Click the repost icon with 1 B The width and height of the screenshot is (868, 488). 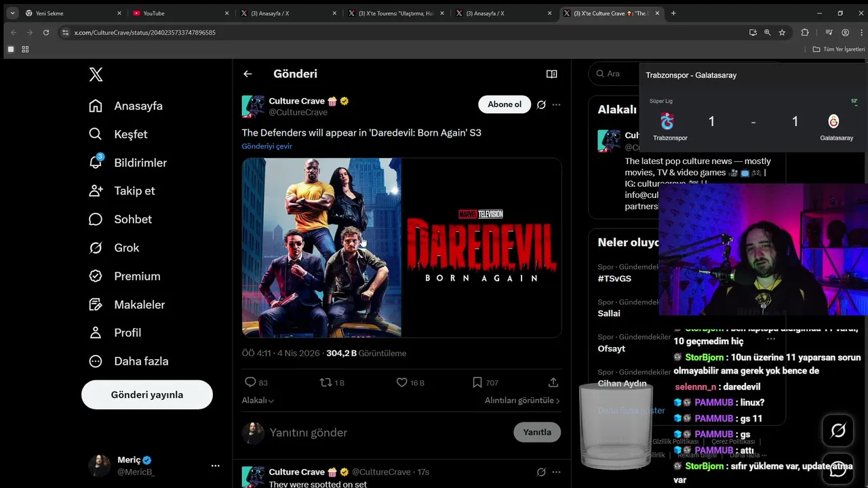[332, 382]
